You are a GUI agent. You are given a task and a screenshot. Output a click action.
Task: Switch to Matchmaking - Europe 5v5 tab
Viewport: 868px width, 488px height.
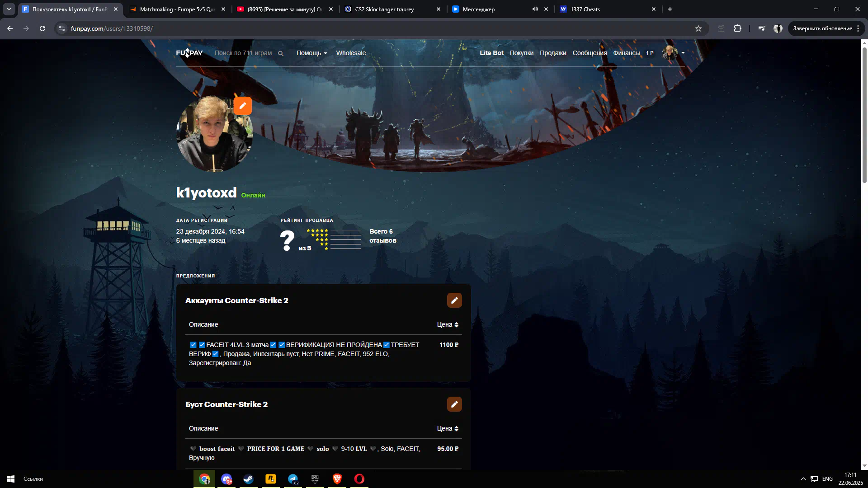(x=176, y=9)
